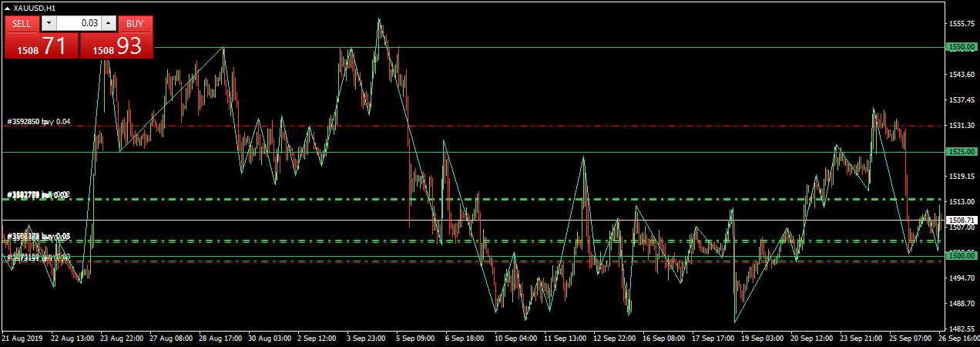
Task: Click the 1537.45 price axis label
Action: (x=962, y=100)
